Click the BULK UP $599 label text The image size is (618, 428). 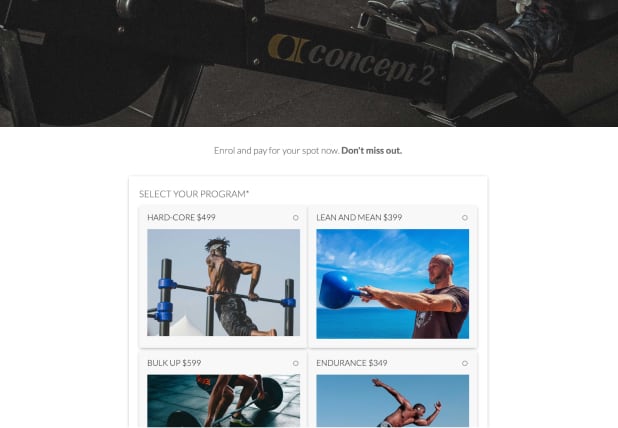tap(174, 363)
